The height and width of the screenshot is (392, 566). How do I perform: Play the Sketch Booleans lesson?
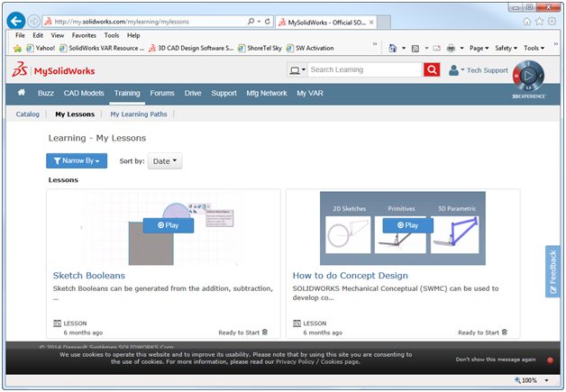click(x=169, y=225)
